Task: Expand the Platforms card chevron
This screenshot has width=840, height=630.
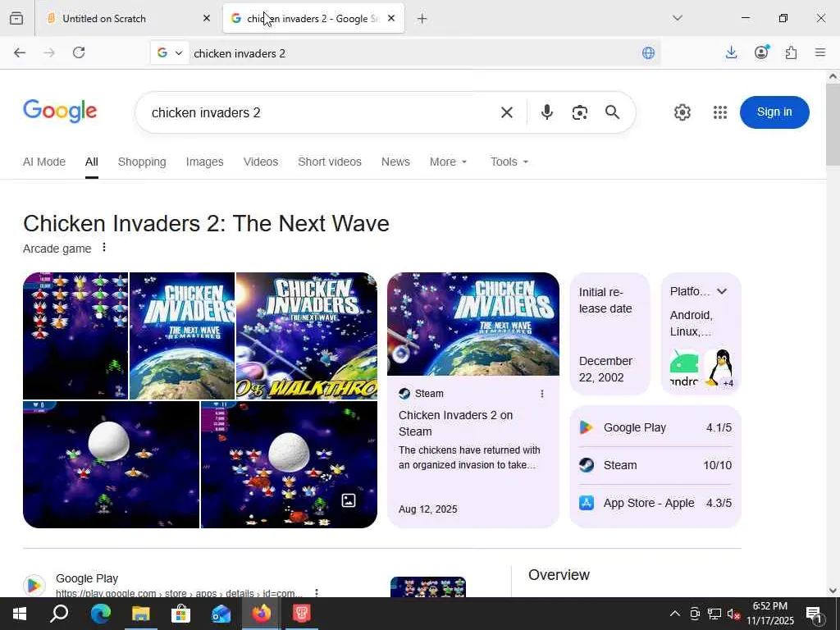Action: pyautogui.click(x=722, y=291)
